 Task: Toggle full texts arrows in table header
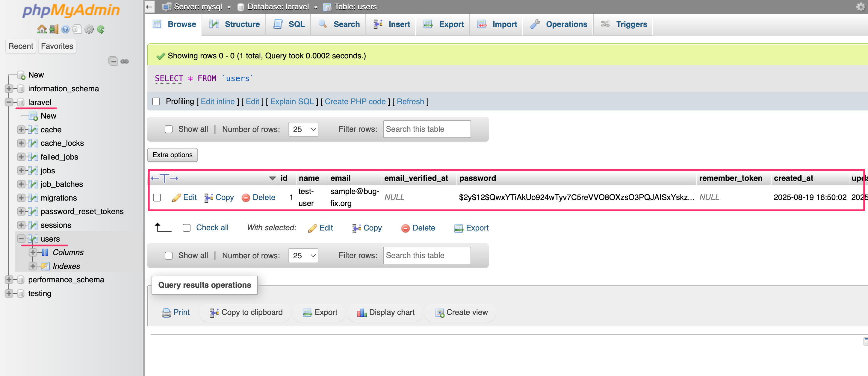pyautogui.click(x=164, y=178)
